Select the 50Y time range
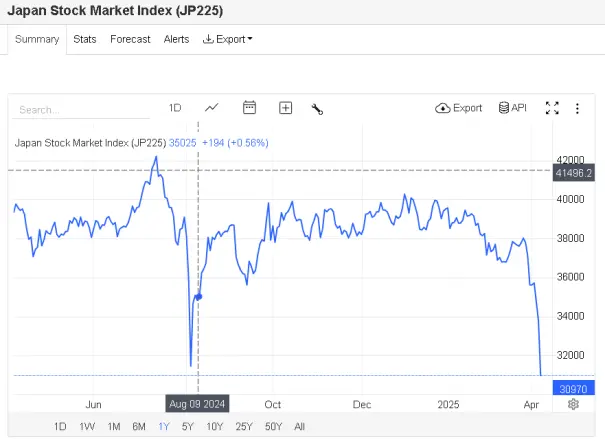 click(x=274, y=426)
